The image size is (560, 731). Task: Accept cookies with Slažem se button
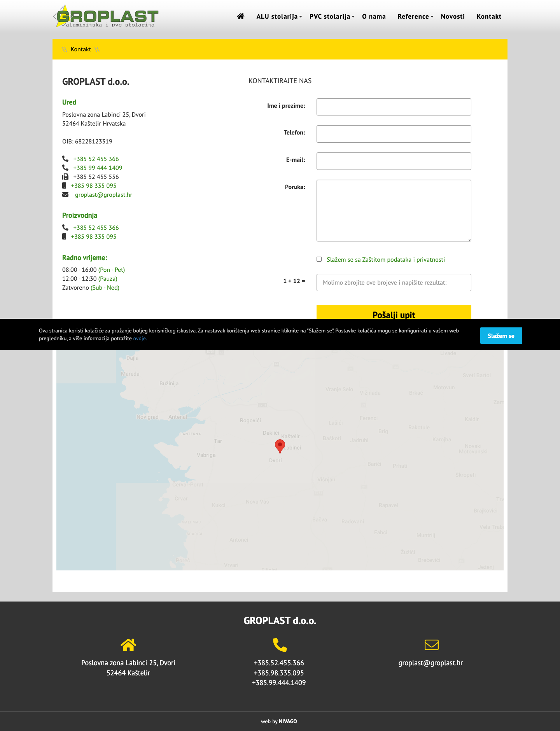[x=501, y=336]
